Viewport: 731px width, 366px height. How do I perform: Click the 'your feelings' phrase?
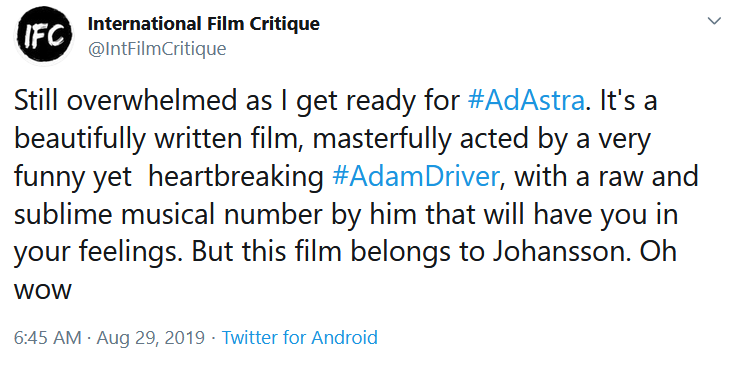click(x=98, y=253)
